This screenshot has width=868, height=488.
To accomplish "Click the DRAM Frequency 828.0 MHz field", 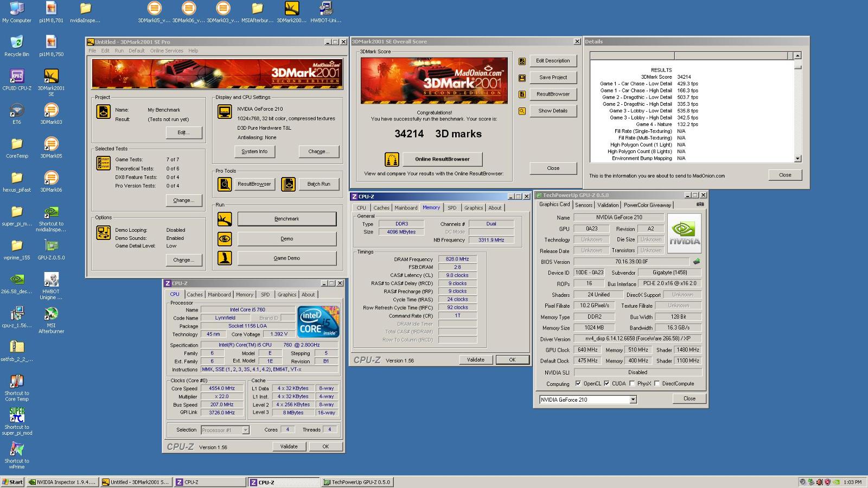I will [457, 259].
